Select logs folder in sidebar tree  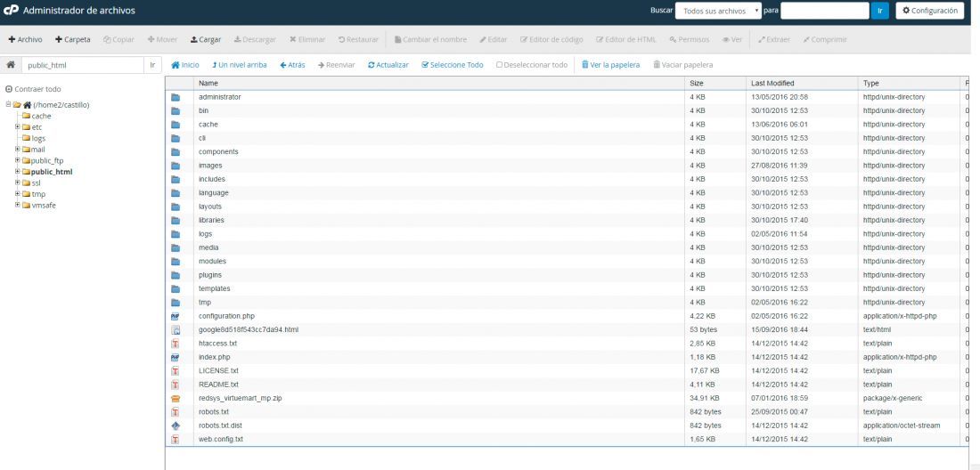click(x=38, y=139)
